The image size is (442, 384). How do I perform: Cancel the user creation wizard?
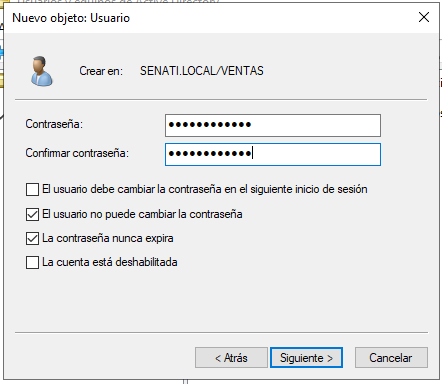click(x=391, y=358)
